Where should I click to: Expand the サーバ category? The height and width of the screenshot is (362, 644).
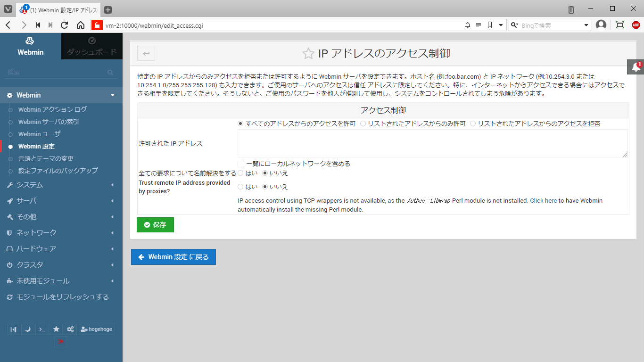(x=61, y=201)
